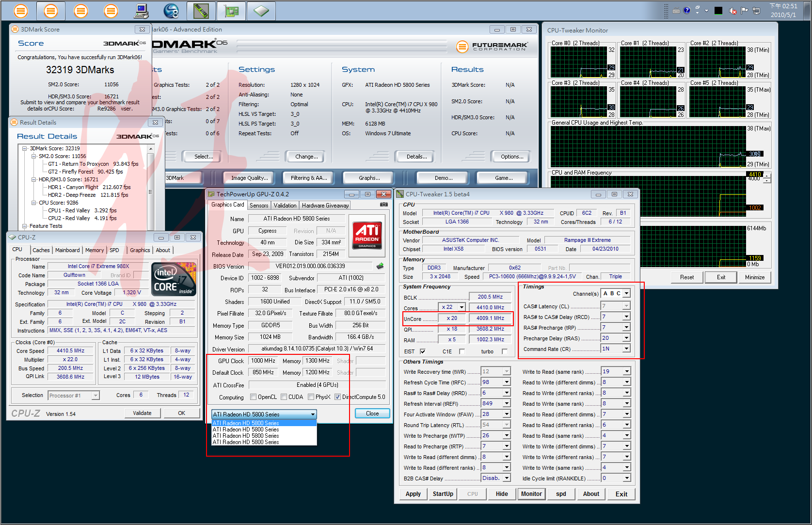Click the CPU-Z chip taskbar icon
812x525 pixels.
click(x=261, y=10)
